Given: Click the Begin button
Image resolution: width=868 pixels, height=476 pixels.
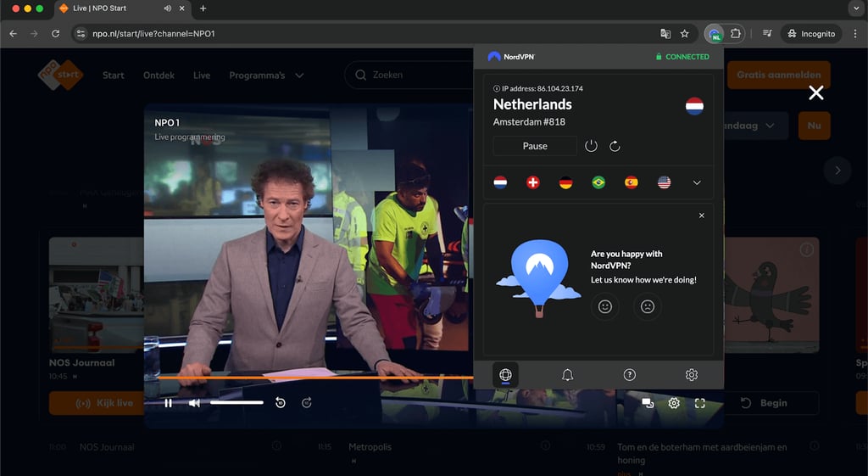Looking at the screenshot, I should pos(771,403).
